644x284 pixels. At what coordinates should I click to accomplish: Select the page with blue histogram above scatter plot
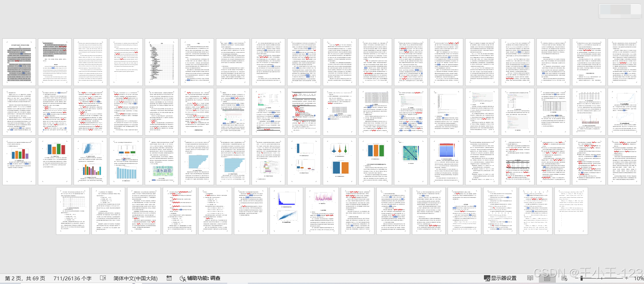(286, 211)
